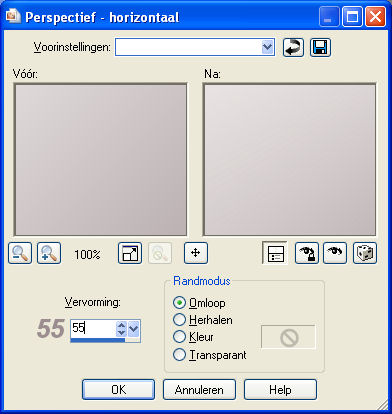Click the disabled color swatch box
This screenshot has width=392, height=414.
point(288,337)
